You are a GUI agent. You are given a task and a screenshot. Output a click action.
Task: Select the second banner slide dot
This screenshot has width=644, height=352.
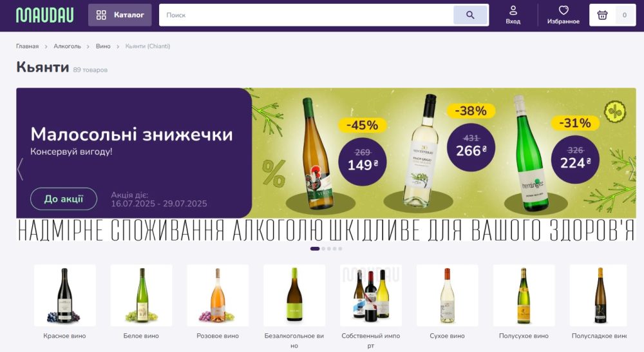[323, 249]
